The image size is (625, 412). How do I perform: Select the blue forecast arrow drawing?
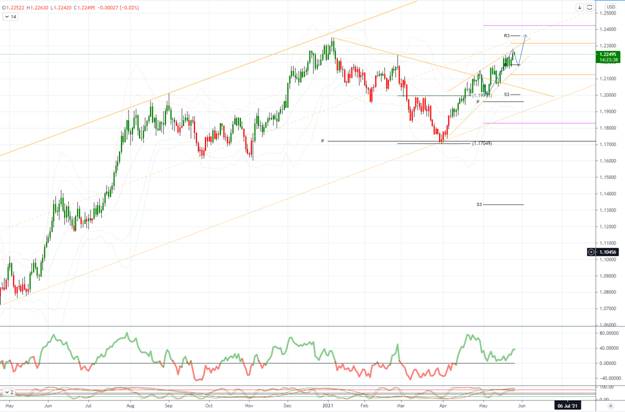522,50
